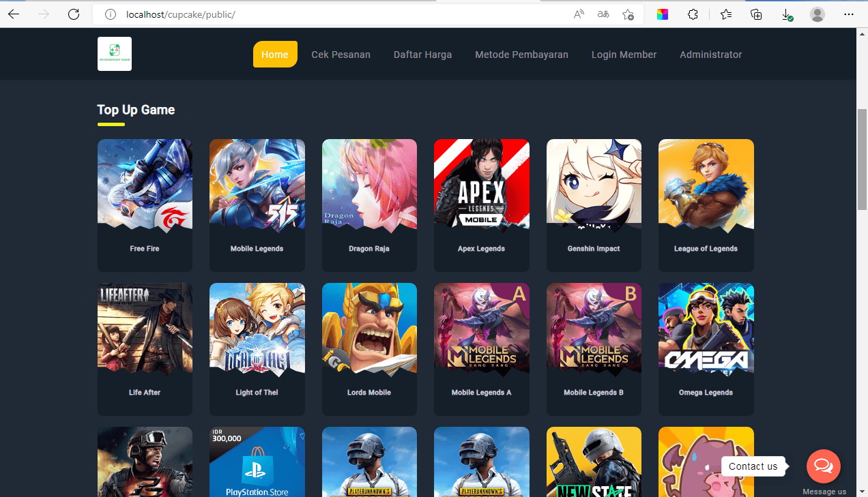This screenshot has height=497, width=868.
Task: Open Metode Pembayaran nav item
Action: (x=522, y=55)
